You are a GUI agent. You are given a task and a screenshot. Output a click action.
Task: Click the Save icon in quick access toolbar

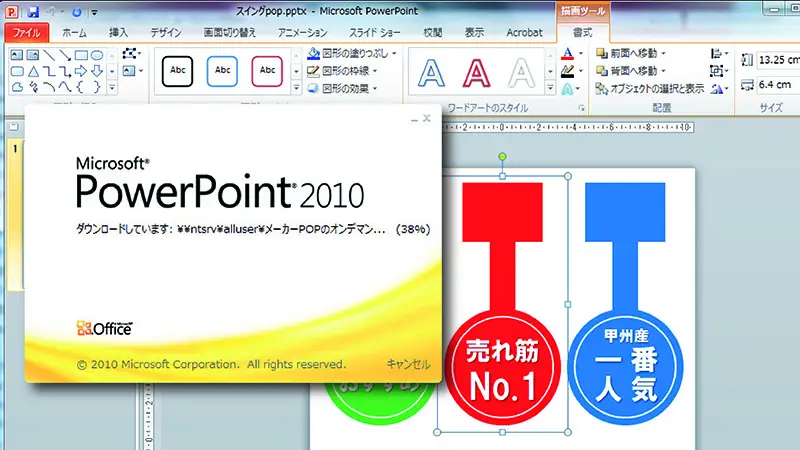click(33, 11)
